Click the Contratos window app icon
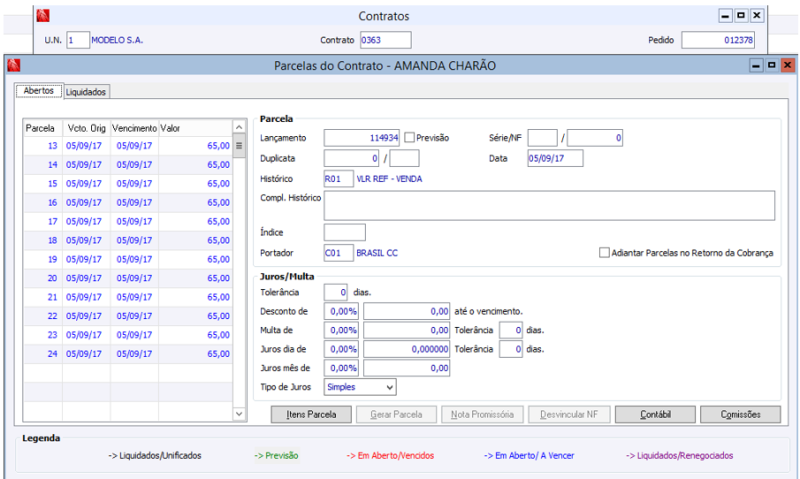Screen dimensions: 800x479 pos(43,16)
